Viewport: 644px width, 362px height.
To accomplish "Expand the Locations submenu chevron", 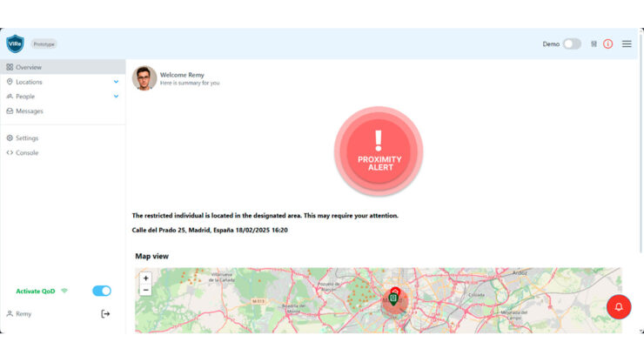I will [116, 82].
